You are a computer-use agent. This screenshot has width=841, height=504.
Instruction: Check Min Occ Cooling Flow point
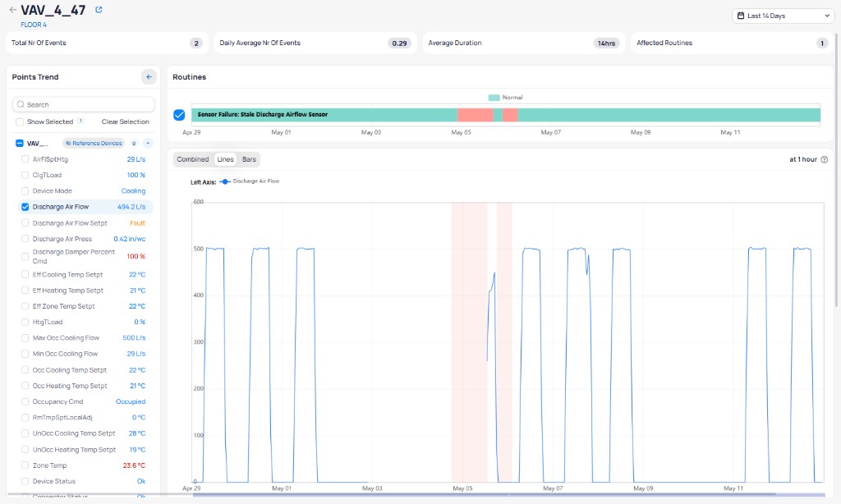click(25, 354)
